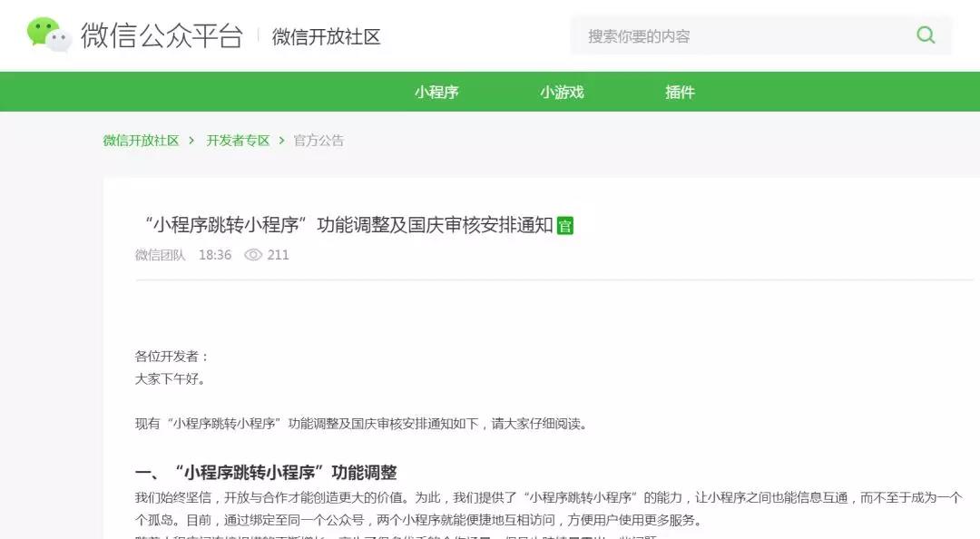
Task: Open the 小程序 navigation tab
Action: coord(436,92)
